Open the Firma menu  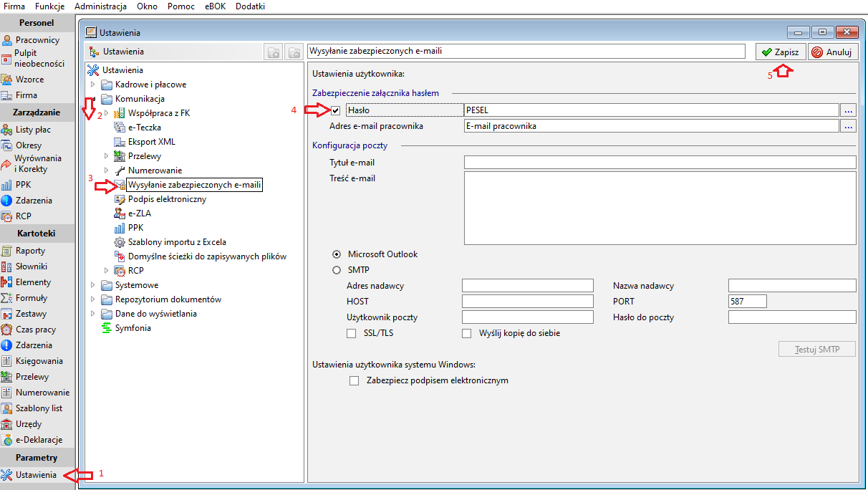tap(14, 6)
